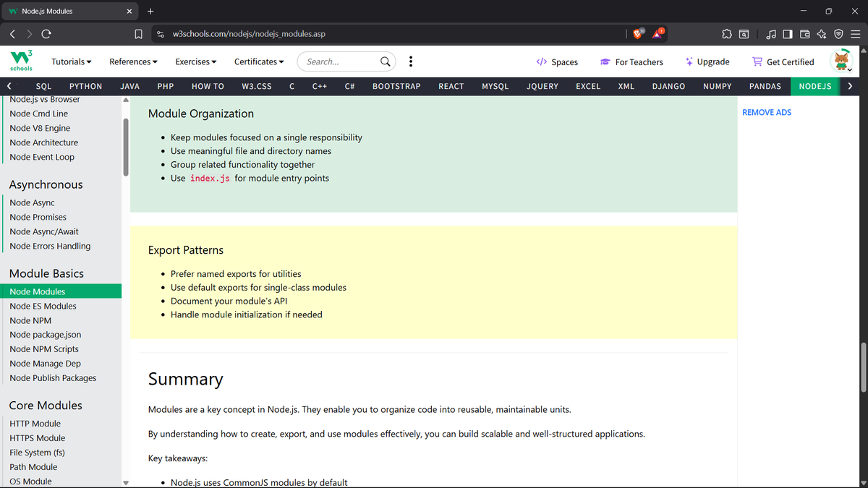868x488 pixels.
Task: Open Spaces link
Action: click(557, 61)
